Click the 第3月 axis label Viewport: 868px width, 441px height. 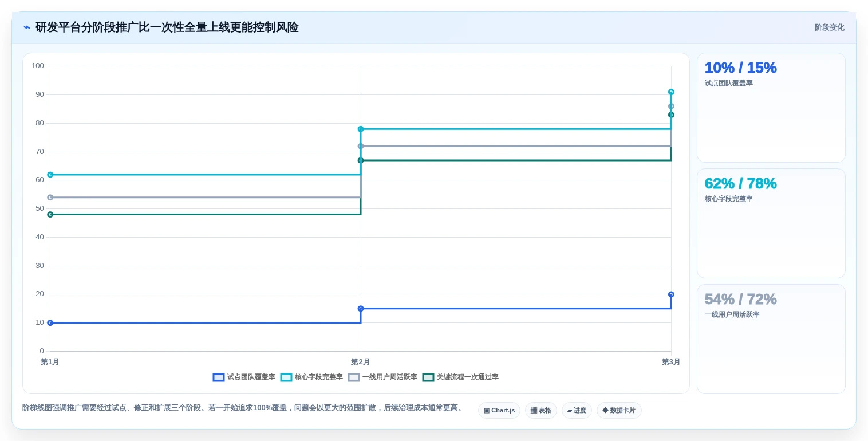point(671,362)
